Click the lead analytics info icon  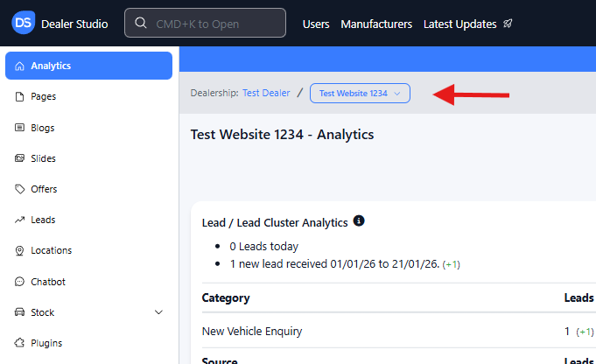tap(359, 221)
